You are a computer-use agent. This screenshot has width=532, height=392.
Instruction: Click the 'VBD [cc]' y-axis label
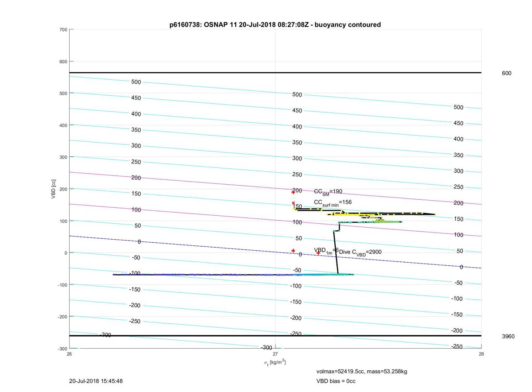(53, 189)
